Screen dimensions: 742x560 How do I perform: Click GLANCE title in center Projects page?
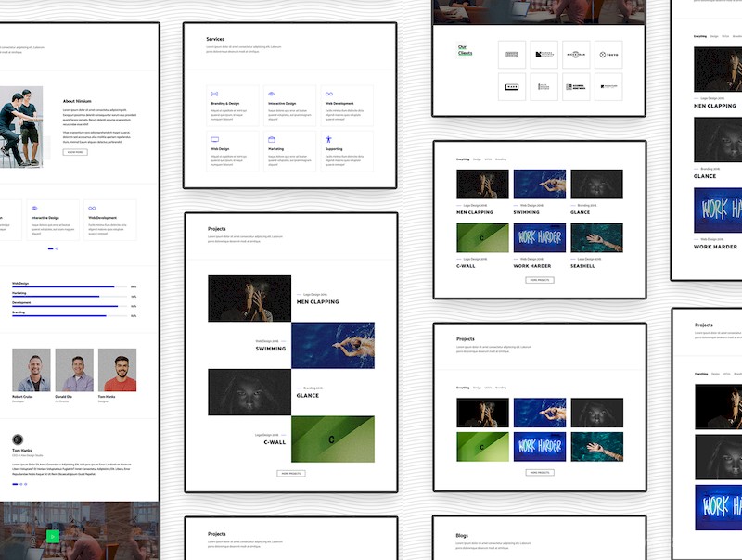(308, 395)
